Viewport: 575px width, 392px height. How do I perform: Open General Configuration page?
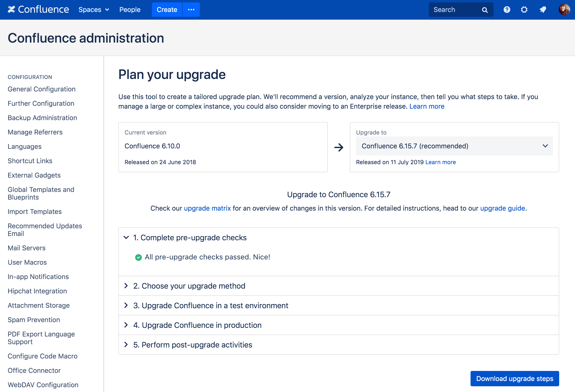pyautogui.click(x=41, y=89)
